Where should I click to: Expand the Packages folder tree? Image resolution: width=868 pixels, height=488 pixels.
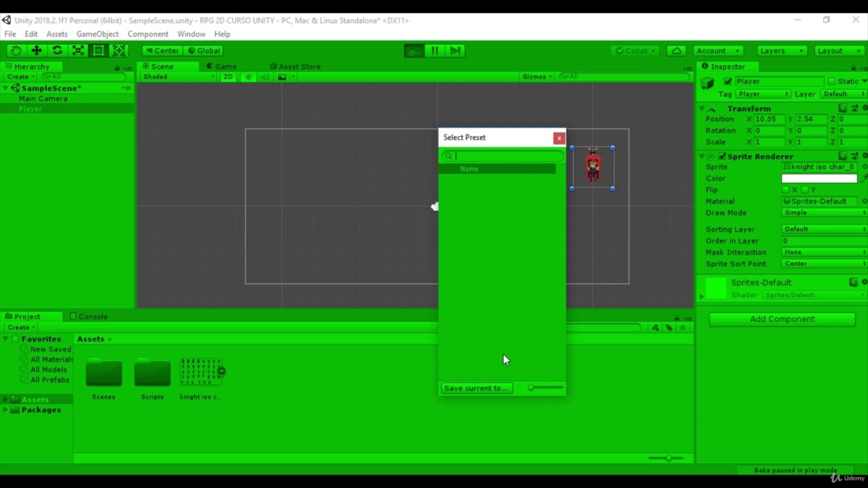[6, 410]
